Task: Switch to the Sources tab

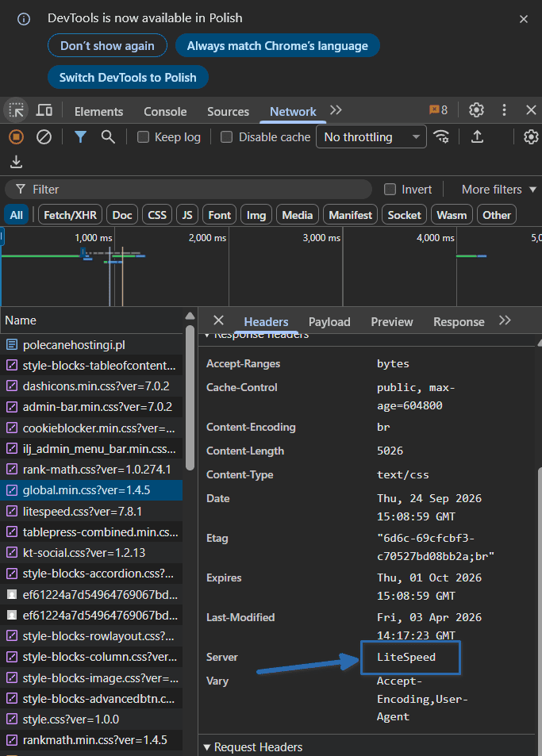Action: 228,111
